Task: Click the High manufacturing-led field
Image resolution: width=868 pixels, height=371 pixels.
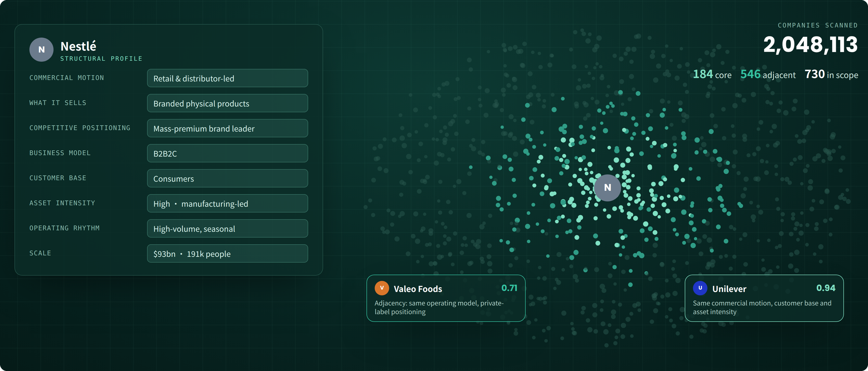Action: click(227, 203)
